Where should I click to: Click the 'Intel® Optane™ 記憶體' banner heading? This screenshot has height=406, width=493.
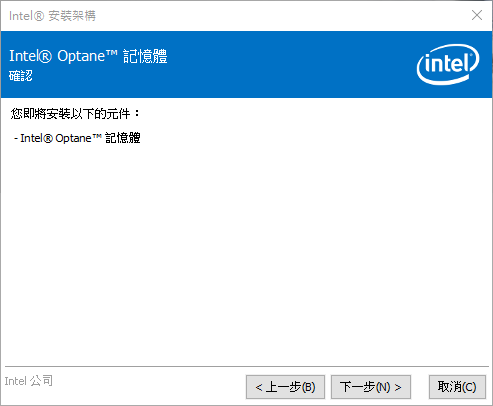click(x=88, y=56)
